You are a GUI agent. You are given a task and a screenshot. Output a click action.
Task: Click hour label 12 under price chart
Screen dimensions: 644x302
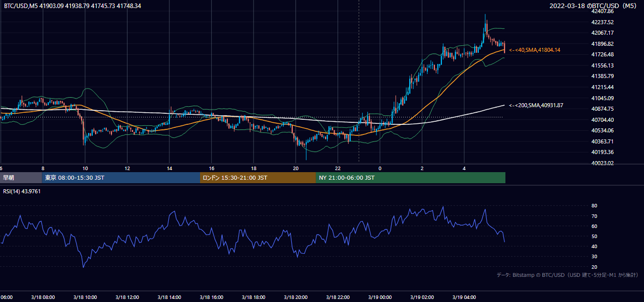coord(127,169)
